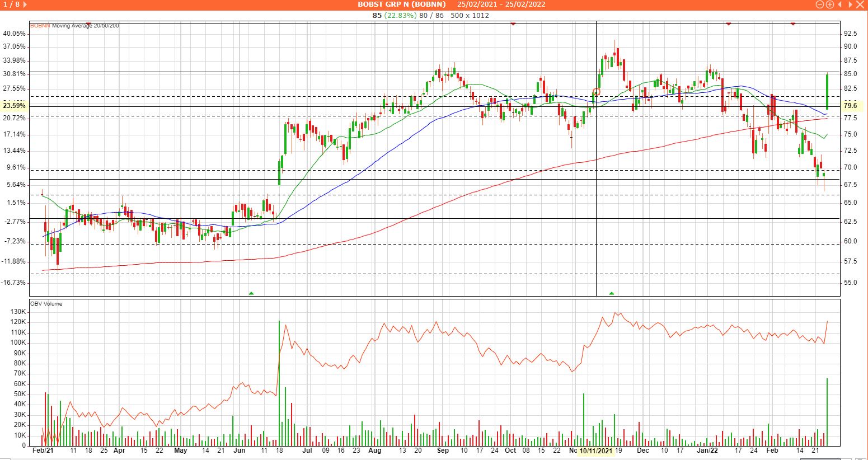Click the red BOBNN ticker label in the chart
Screen dimensions: 868x460
[x=39, y=26]
